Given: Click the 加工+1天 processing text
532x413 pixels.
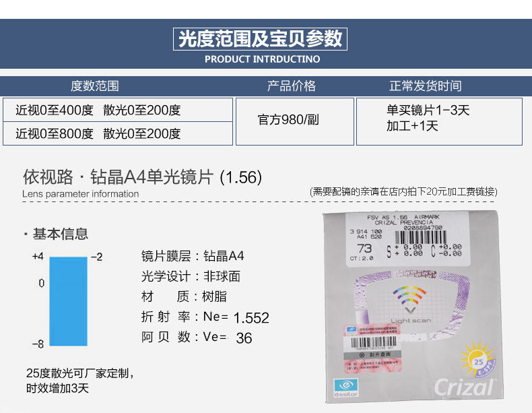Looking at the screenshot, I should click(x=412, y=126).
